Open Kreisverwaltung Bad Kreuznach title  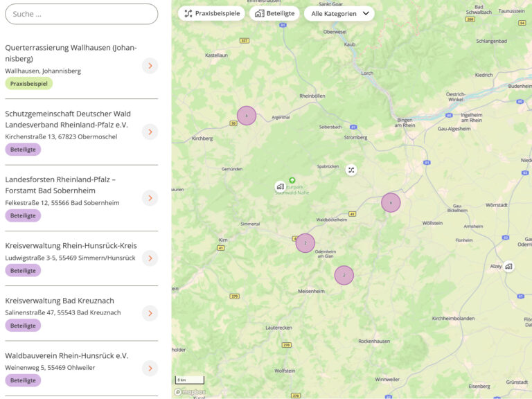(60, 301)
